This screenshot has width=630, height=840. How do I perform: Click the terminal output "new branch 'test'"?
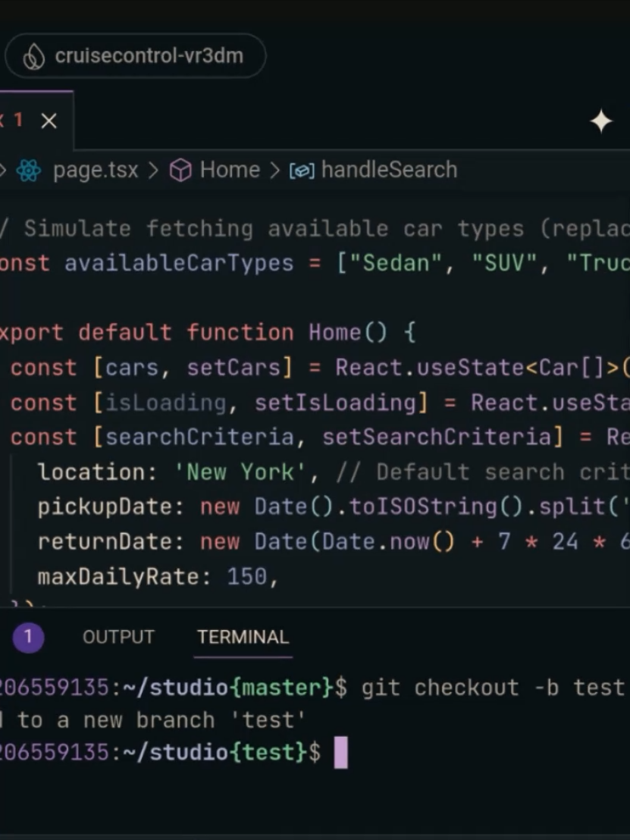194,720
